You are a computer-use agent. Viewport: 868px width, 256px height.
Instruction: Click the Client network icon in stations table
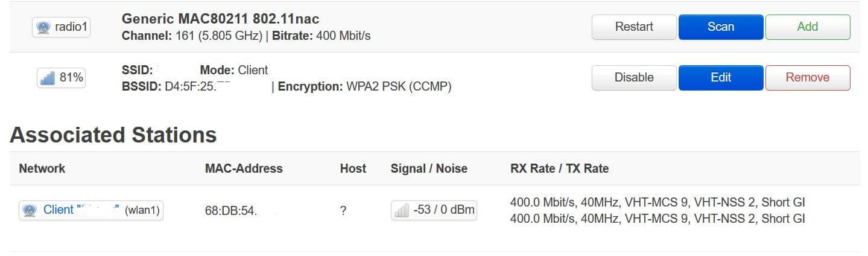(x=29, y=210)
